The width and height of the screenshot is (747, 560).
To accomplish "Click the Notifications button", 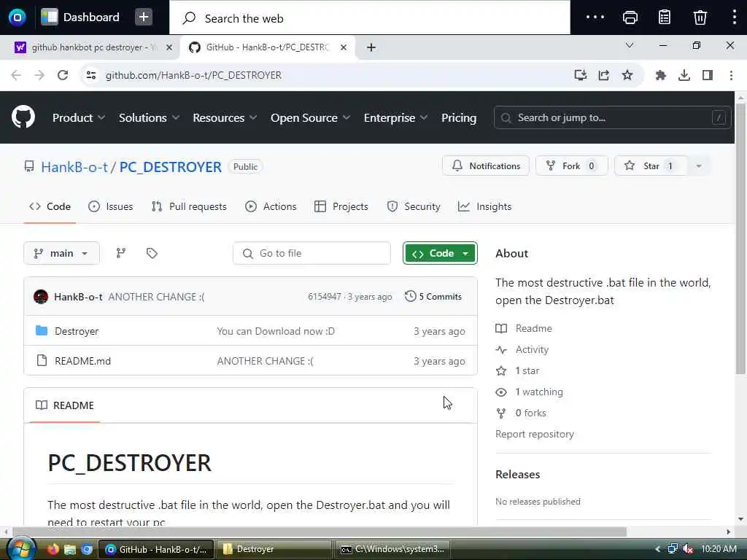I will click(x=485, y=166).
